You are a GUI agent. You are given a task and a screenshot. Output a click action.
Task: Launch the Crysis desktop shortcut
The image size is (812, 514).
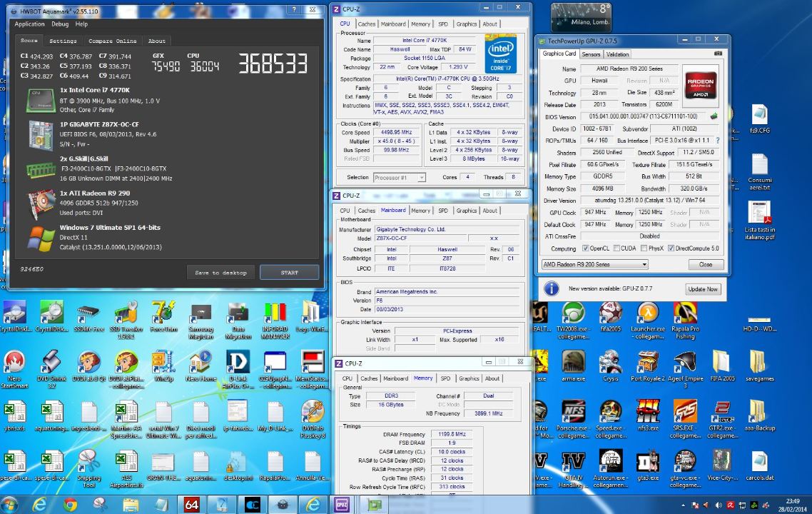(611, 366)
